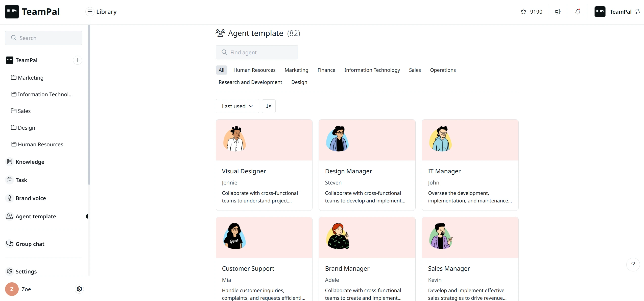The image size is (644, 301).
Task: Click the star credits icon
Action: pyautogui.click(x=523, y=12)
